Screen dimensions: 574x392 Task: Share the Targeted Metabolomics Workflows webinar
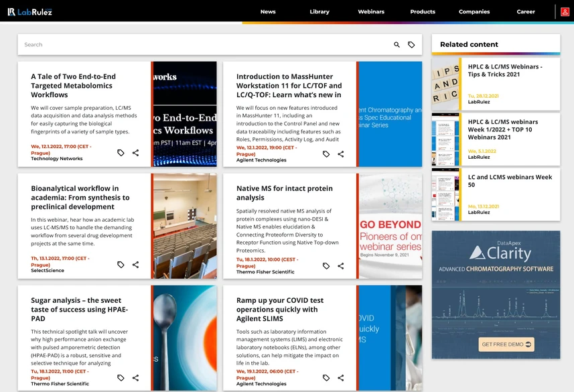[x=135, y=153]
